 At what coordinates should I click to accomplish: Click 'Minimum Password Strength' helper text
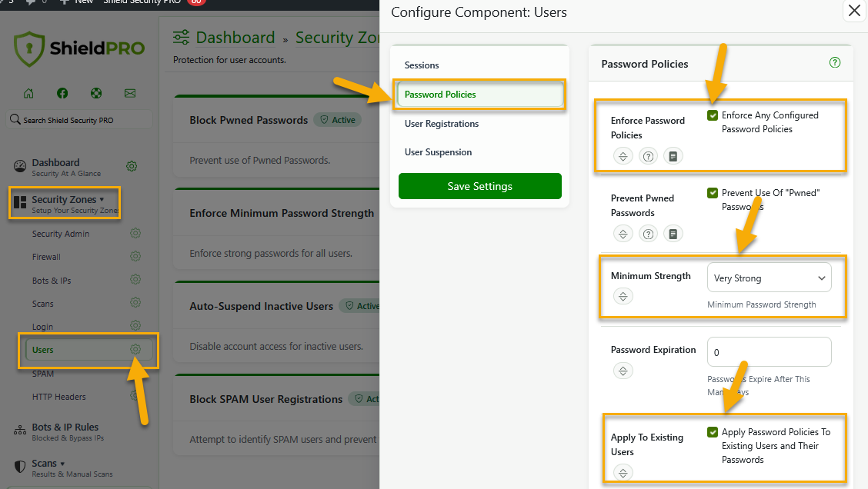761,304
